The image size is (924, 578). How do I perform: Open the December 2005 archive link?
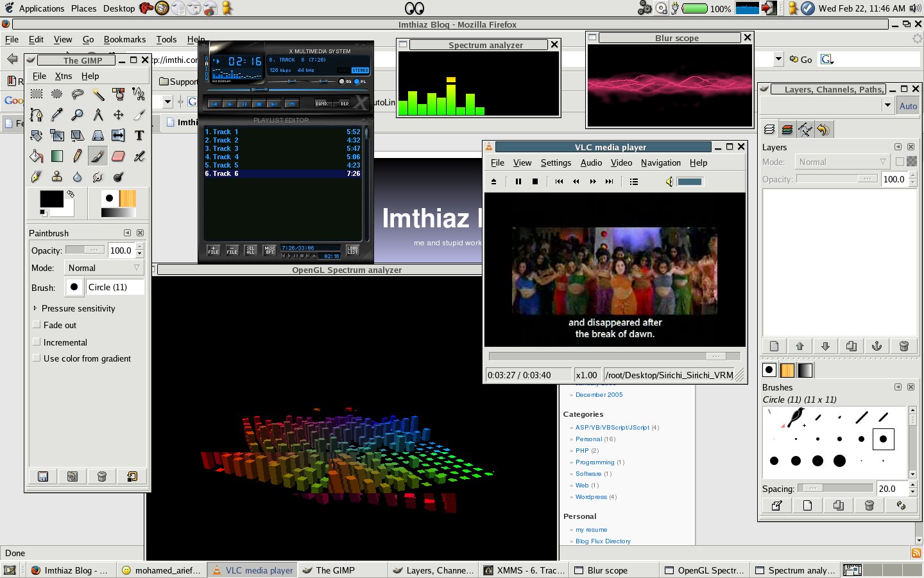[599, 395]
